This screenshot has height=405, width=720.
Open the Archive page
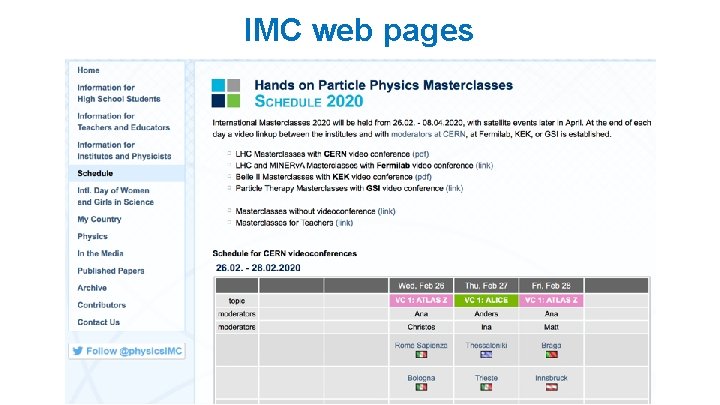tap(92, 288)
